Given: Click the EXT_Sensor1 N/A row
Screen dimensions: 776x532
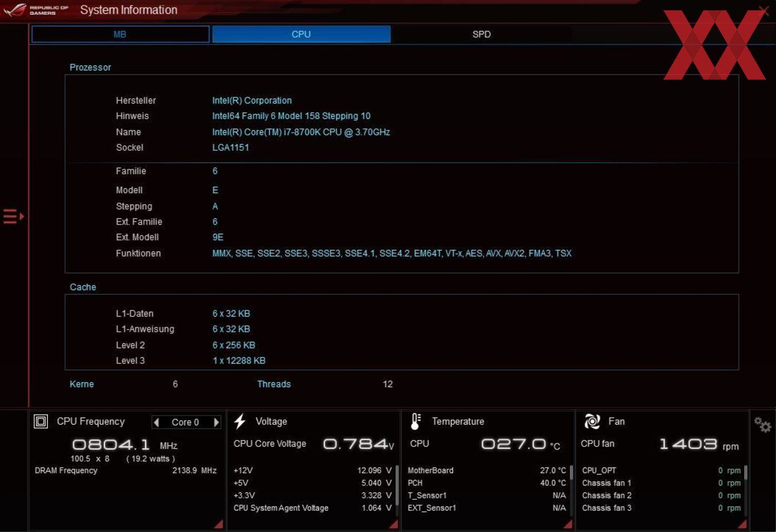Looking at the screenshot, I should (x=487, y=508).
